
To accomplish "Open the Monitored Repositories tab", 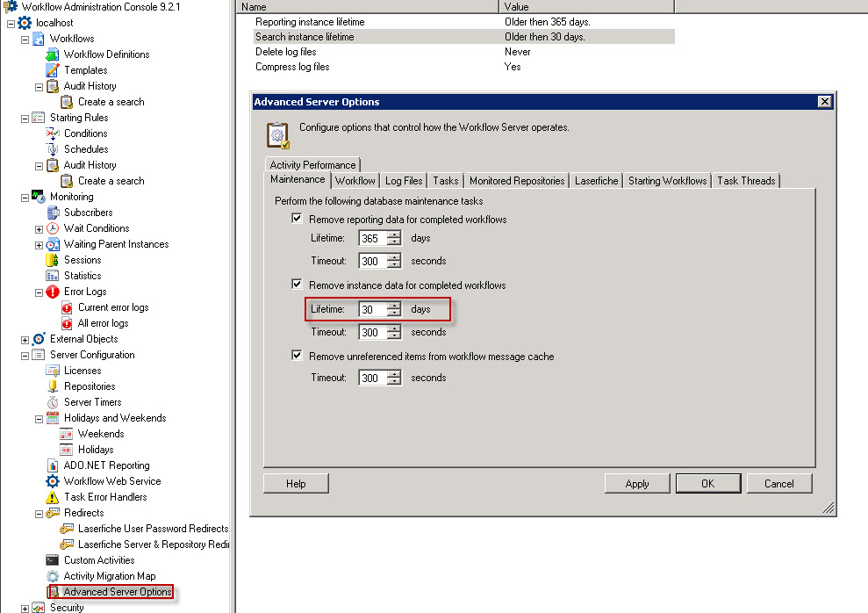I will (517, 181).
